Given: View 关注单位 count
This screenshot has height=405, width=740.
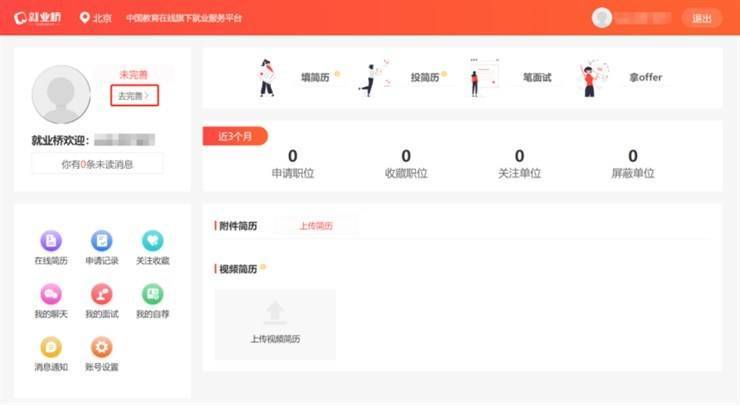Looking at the screenshot, I should click(519, 164).
